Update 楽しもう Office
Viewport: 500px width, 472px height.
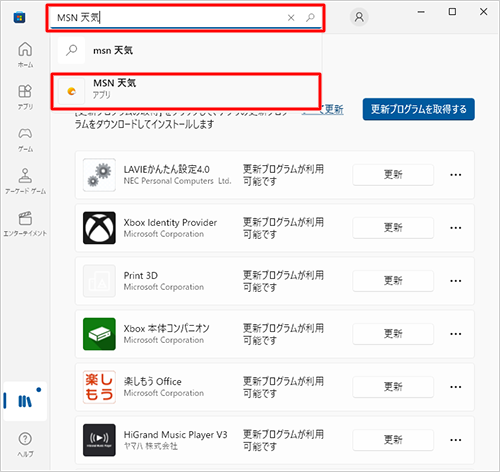393,387
